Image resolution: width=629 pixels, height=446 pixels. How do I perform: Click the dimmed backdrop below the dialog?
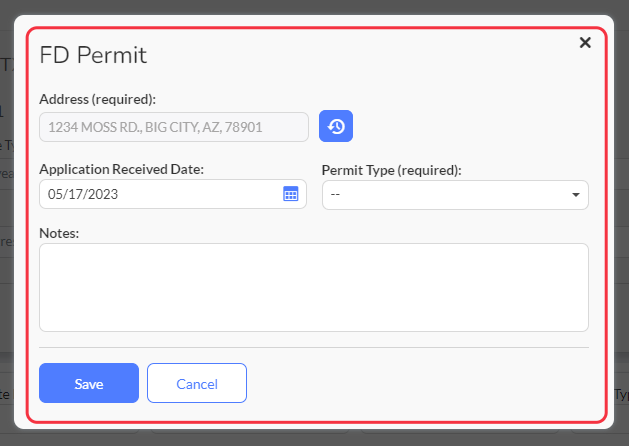tap(314, 438)
